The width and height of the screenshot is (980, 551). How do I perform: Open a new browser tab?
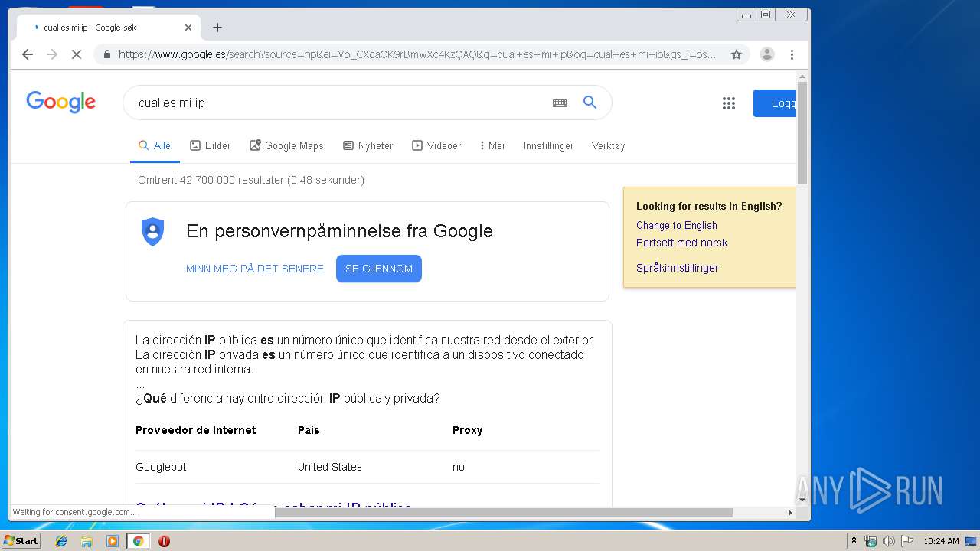(x=217, y=28)
